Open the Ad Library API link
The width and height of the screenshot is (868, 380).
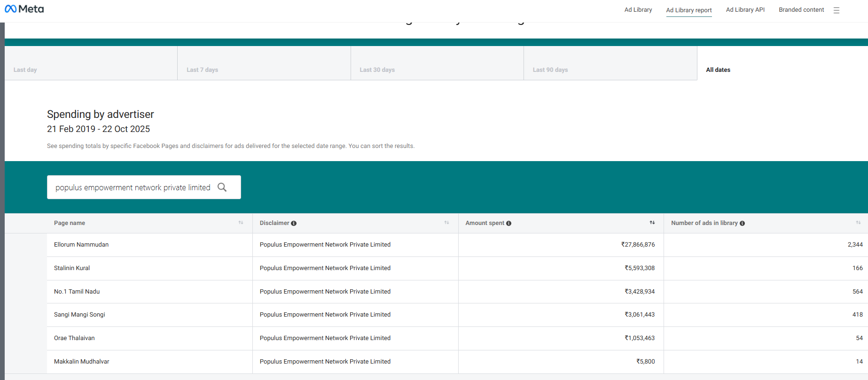tap(745, 10)
